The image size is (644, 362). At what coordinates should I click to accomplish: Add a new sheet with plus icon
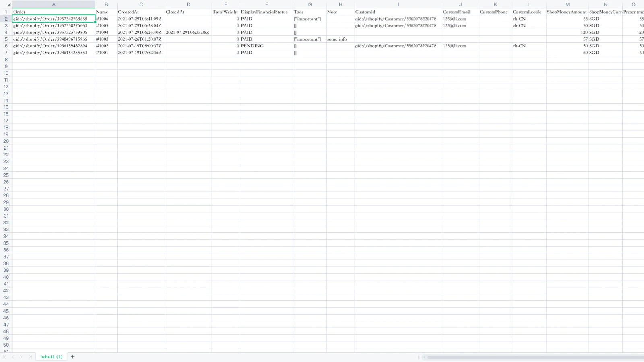click(x=72, y=357)
